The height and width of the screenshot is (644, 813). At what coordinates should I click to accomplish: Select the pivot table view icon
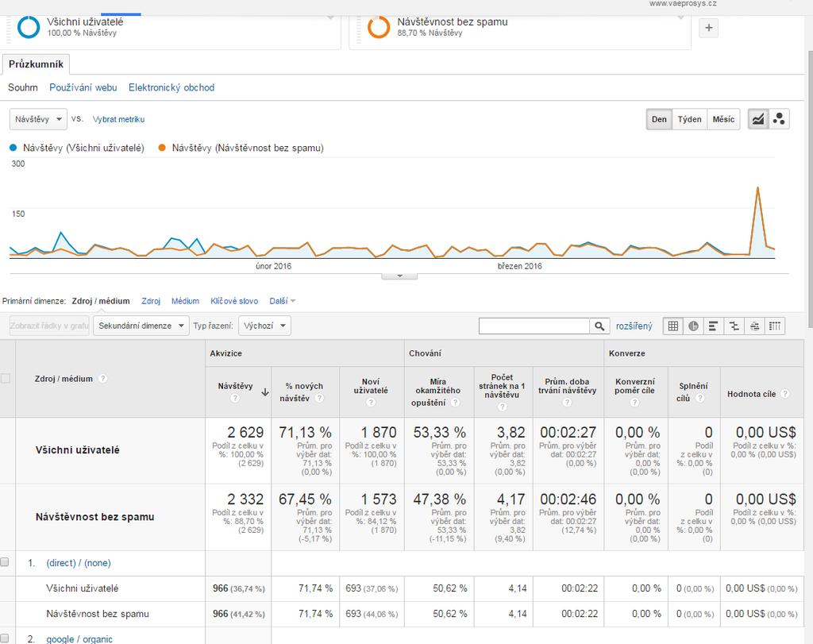click(775, 326)
